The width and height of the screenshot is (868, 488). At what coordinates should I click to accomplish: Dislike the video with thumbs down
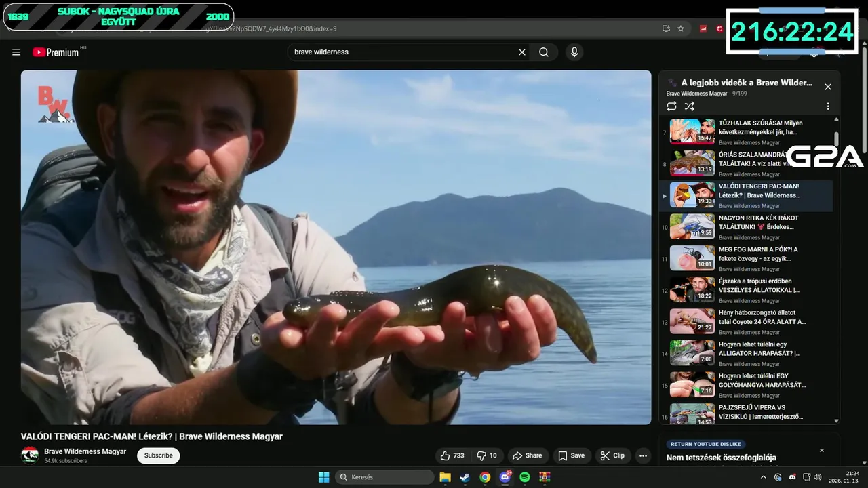click(x=487, y=455)
